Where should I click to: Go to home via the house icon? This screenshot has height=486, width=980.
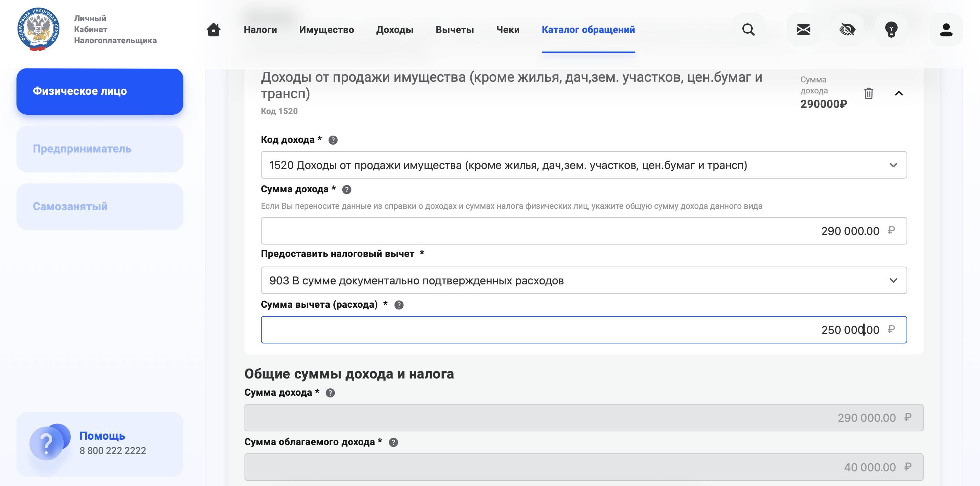(214, 29)
